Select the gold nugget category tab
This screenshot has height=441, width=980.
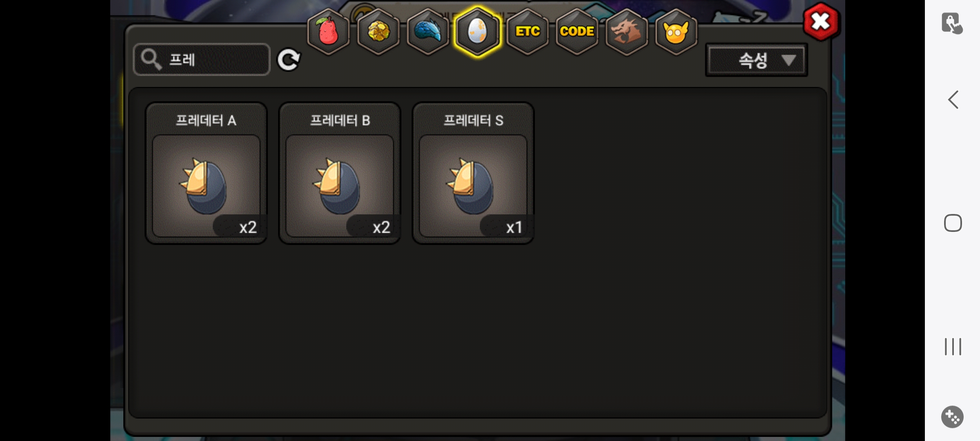(x=379, y=32)
